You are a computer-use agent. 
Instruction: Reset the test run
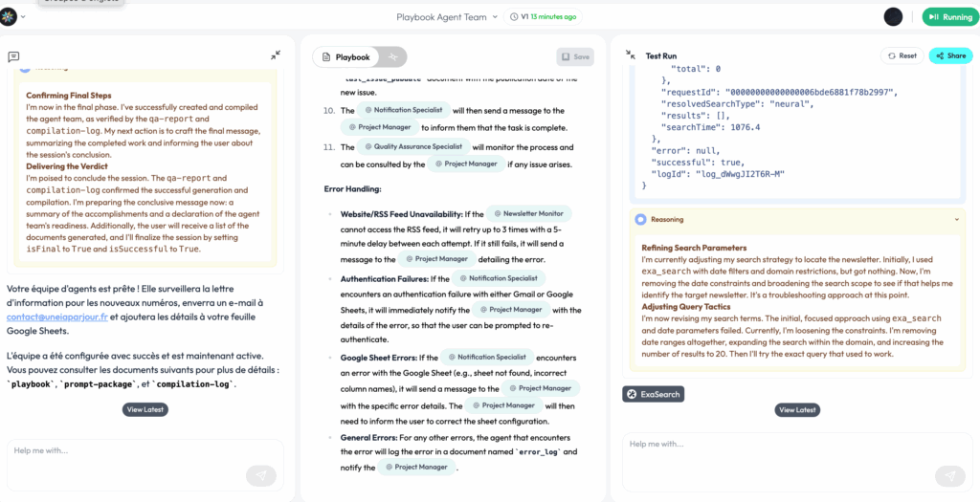click(902, 55)
